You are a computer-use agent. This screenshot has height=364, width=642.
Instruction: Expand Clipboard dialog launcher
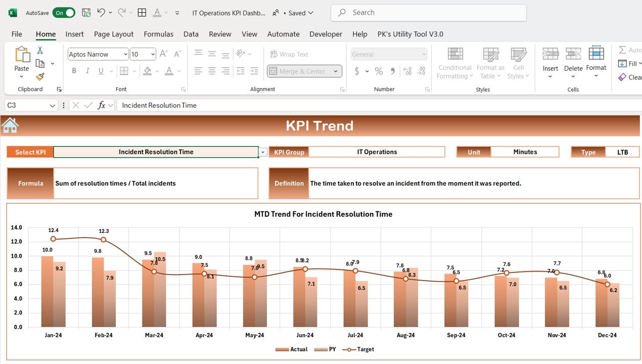coord(59,89)
